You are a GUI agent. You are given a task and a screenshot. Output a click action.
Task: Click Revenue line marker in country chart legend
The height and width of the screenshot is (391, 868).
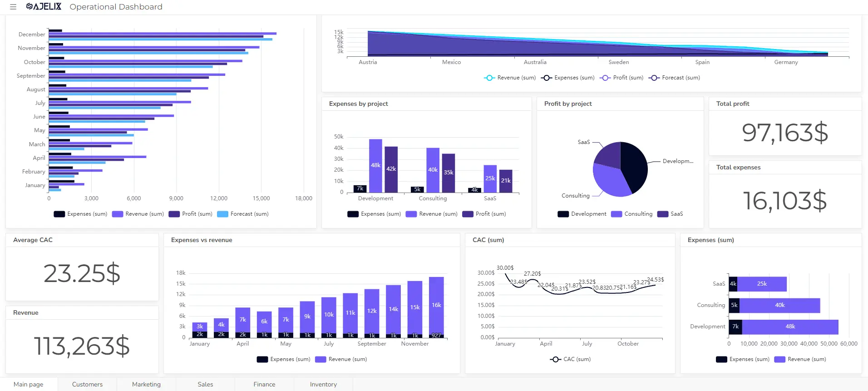point(489,78)
